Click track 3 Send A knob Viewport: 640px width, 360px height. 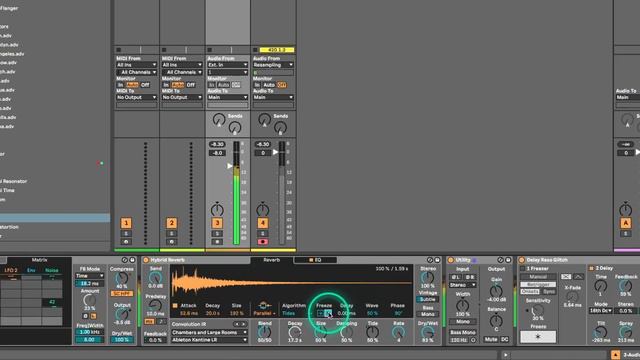point(219,120)
